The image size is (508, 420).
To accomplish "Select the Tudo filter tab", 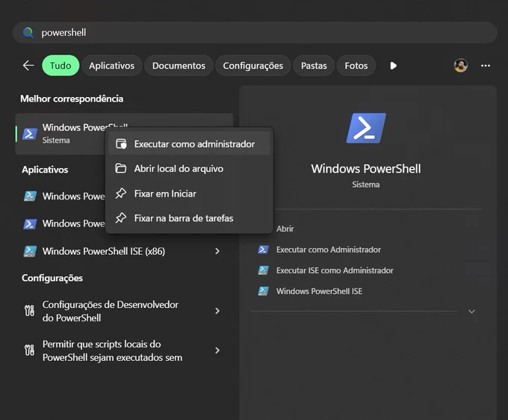I will pos(61,66).
